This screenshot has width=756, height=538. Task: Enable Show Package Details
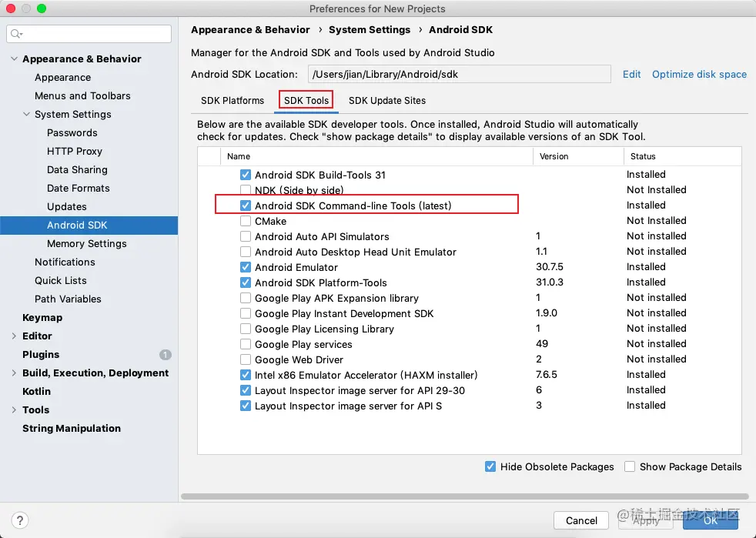[x=630, y=466]
